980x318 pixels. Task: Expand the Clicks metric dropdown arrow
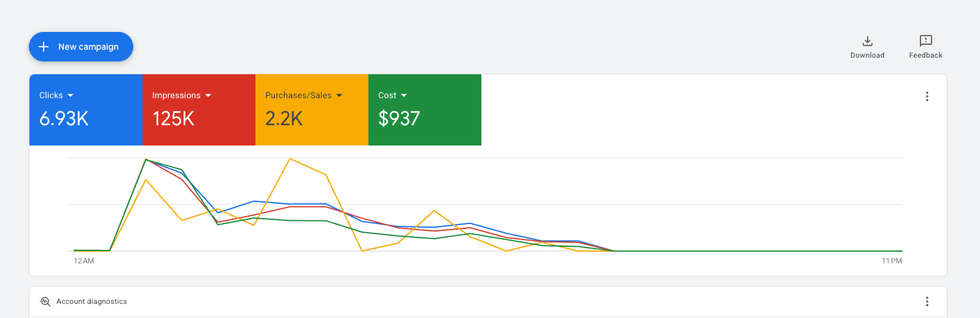71,96
